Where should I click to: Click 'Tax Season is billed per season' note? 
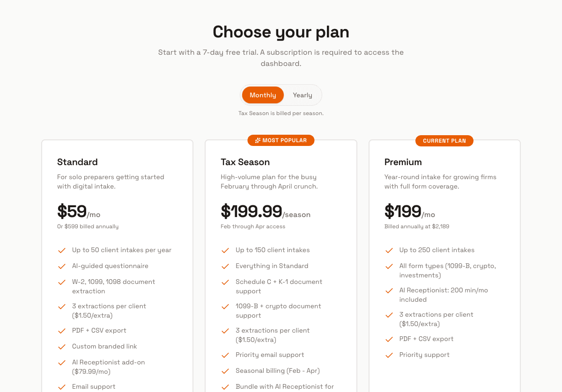(281, 113)
